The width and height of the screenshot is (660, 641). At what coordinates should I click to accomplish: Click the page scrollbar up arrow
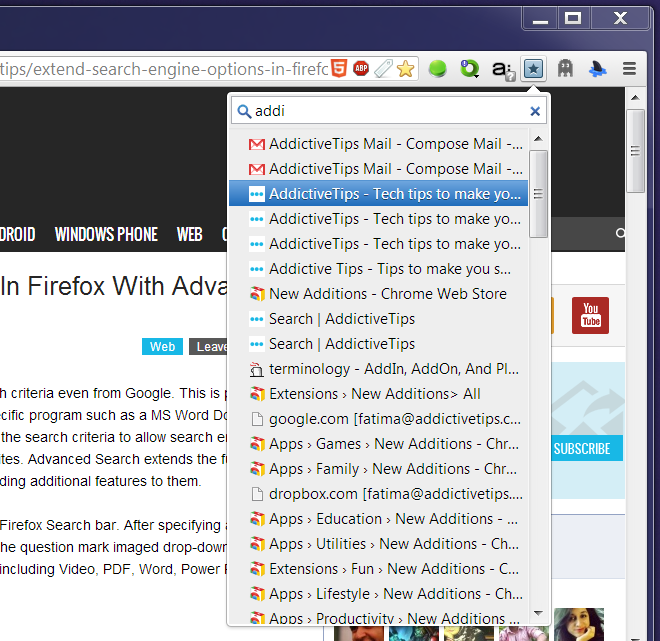point(635,98)
